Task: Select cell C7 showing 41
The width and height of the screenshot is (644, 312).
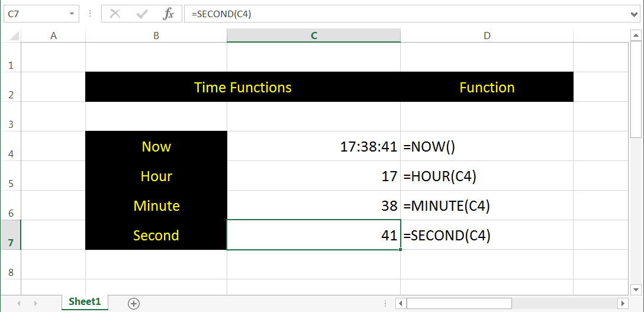Action: pyautogui.click(x=314, y=235)
